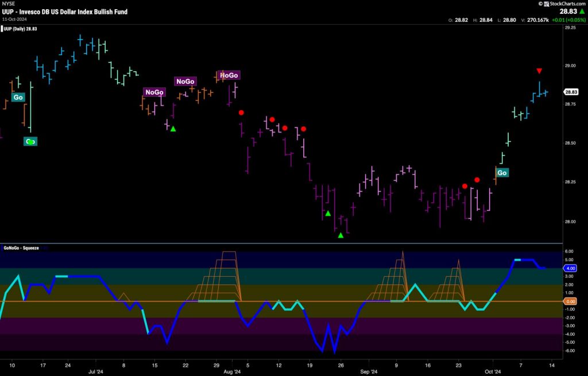This screenshot has height=376, width=588.
Task: Click the -6.00 oscillator axis label
Action: (569, 351)
